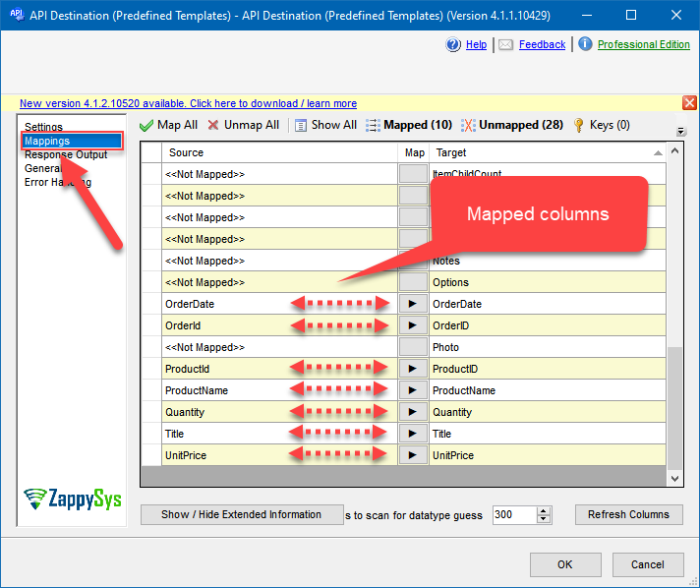Click empty map button for Photo row
The width and height of the screenshot is (700, 588).
point(413,347)
